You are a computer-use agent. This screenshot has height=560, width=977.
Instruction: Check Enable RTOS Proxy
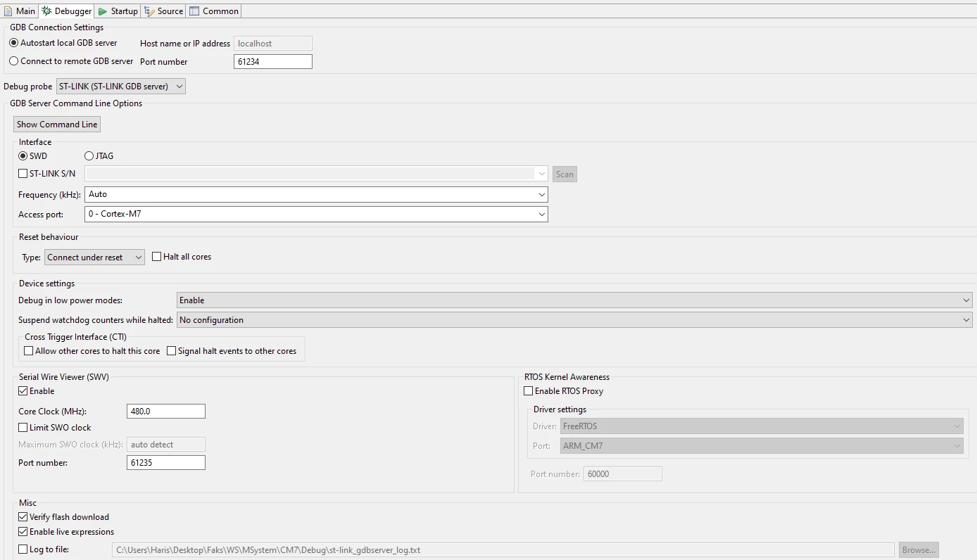[529, 391]
